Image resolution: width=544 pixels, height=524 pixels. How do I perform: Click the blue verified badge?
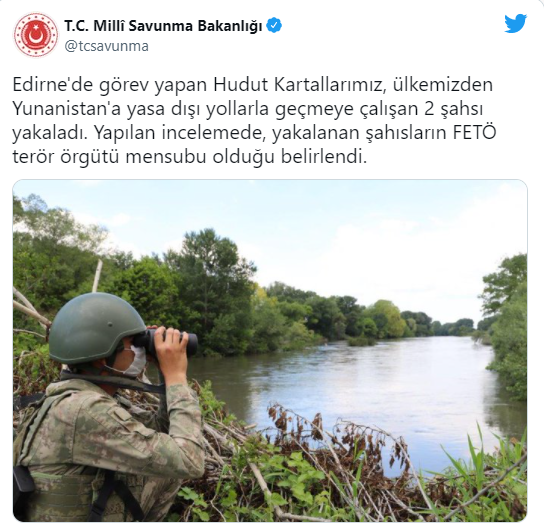[274, 26]
